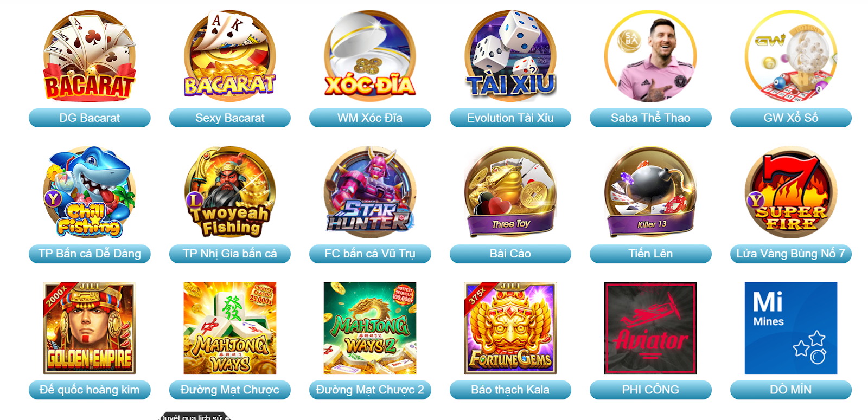
Task: Launch the Fortune Gems thumbnail
Action: (510, 328)
